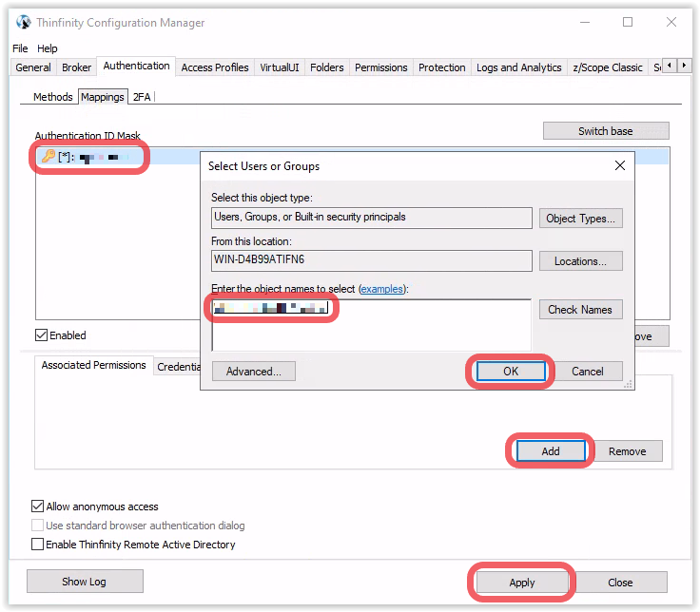Open the Access Profiles tab
The height and width of the screenshot is (612, 700).
[215, 67]
